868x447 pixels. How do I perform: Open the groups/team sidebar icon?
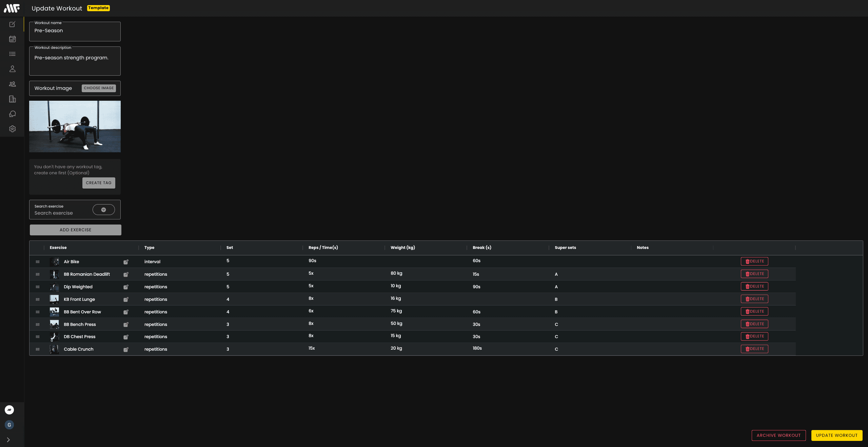pyautogui.click(x=12, y=84)
